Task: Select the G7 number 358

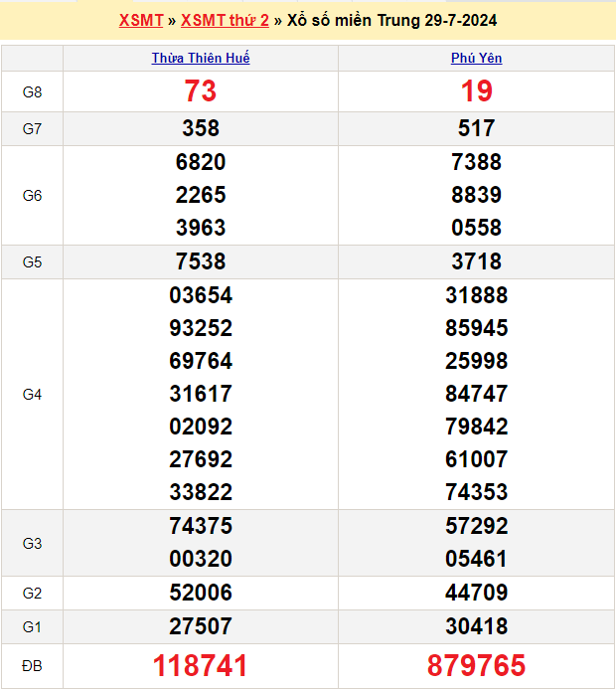Action: 201,128
